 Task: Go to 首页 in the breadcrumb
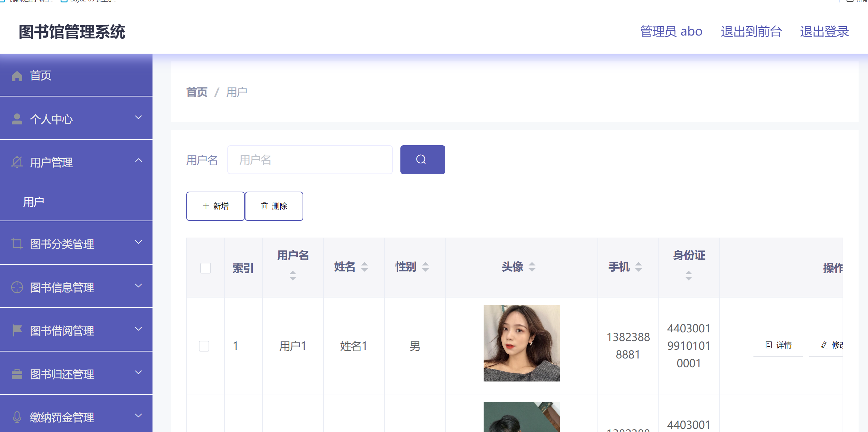click(197, 92)
